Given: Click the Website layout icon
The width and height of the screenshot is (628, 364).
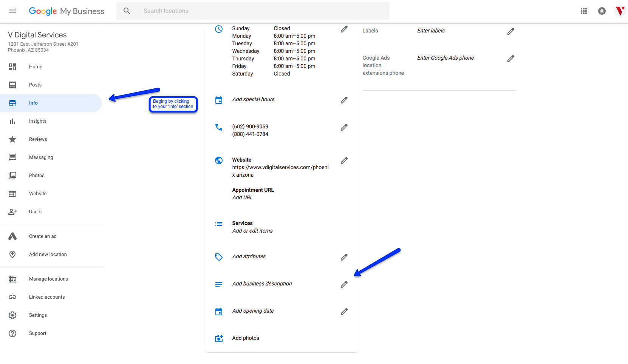Looking at the screenshot, I should (x=12, y=194).
